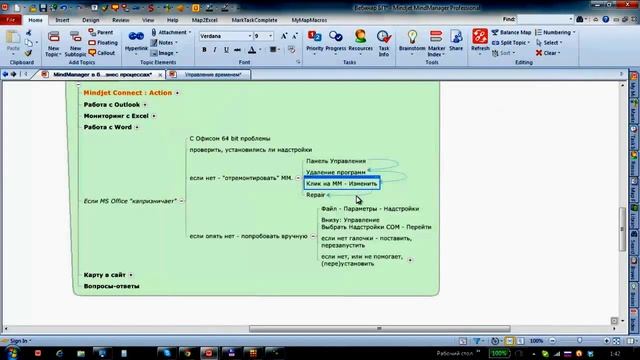Open the Marker Index
640x360 pixels.
tap(436, 43)
